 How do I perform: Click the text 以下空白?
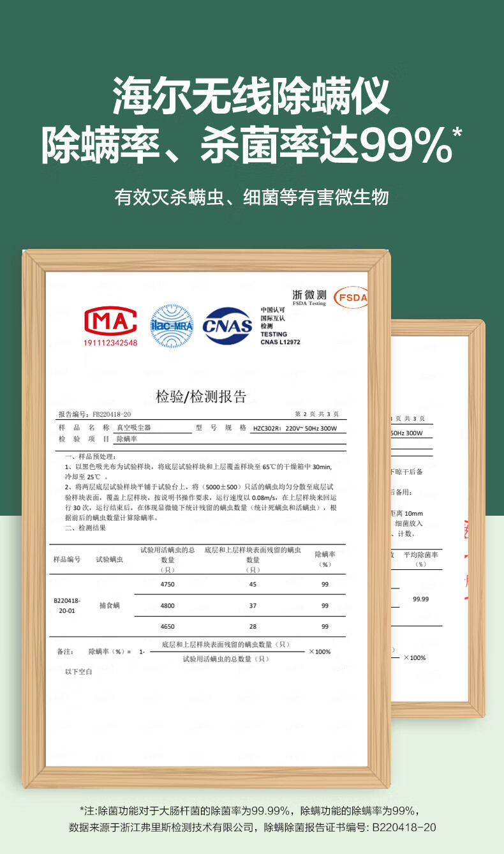(79, 672)
